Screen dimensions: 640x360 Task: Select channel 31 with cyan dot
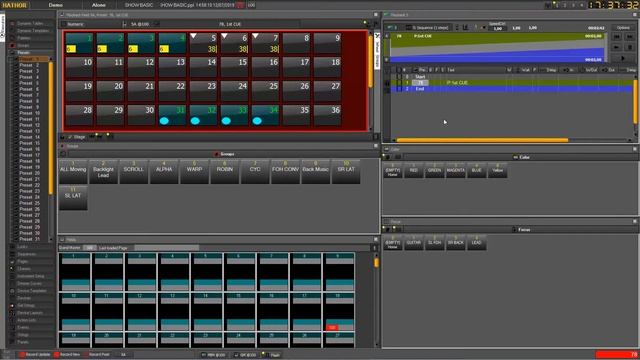(172, 116)
